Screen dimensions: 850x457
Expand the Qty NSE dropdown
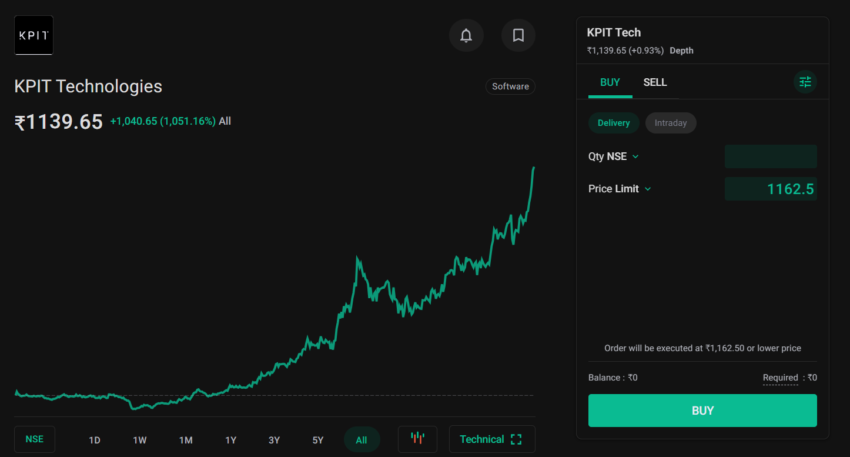pyautogui.click(x=614, y=156)
